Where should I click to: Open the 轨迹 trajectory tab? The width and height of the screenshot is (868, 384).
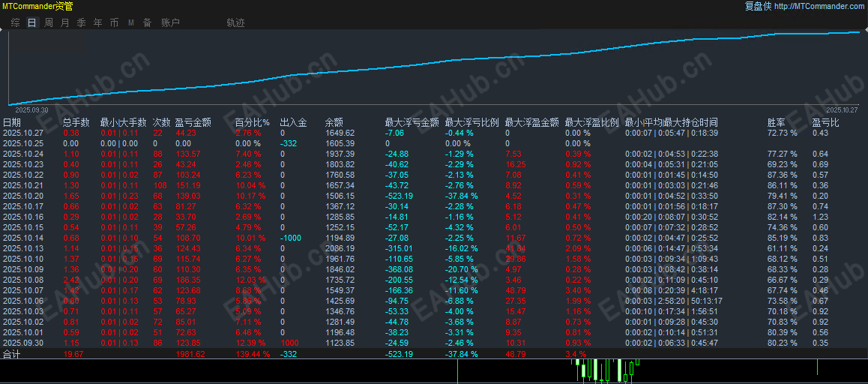(x=236, y=22)
